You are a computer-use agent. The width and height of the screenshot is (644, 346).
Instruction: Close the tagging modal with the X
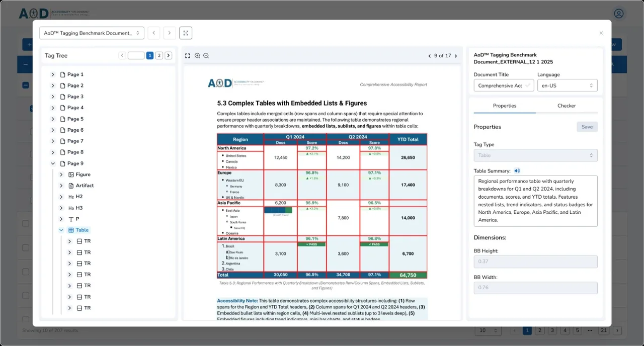click(x=601, y=33)
